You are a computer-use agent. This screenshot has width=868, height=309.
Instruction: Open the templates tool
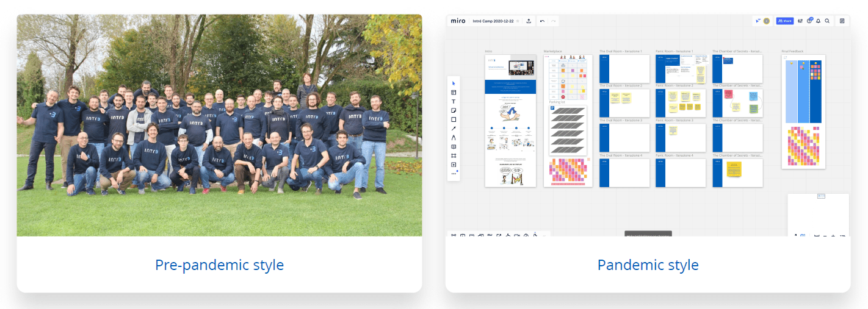(x=454, y=93)
